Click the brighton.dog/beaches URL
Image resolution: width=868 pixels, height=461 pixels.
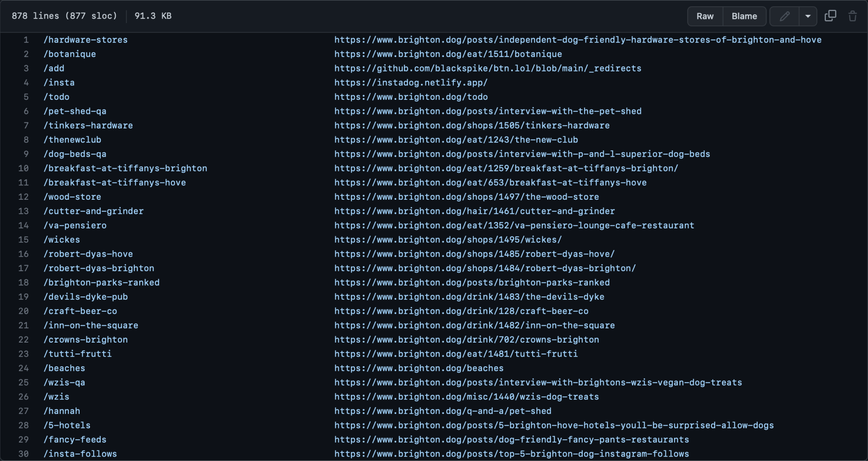[x=419, y=368]
